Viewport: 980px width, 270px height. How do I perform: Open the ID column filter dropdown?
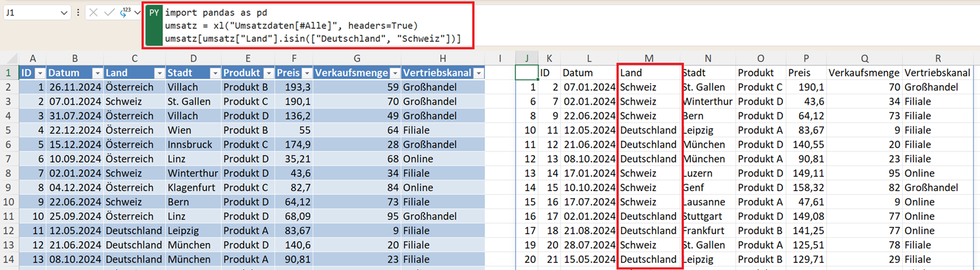click(39, 73)
